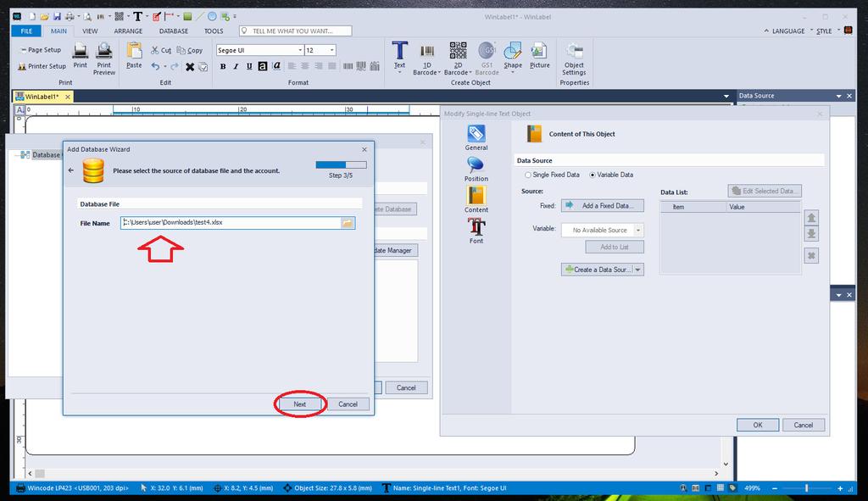Click the Cut scissors button
Viewport: 868px width, 501px height.
click(161, 50)
